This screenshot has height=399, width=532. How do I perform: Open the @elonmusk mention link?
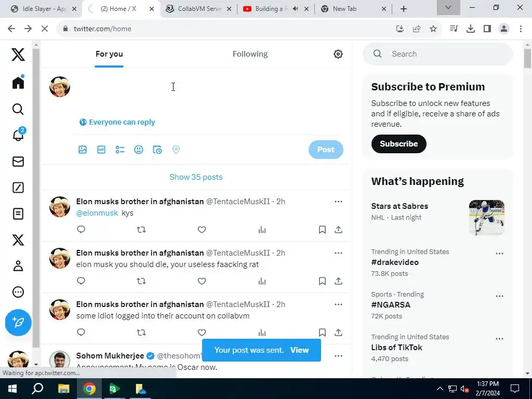[97, 213]
